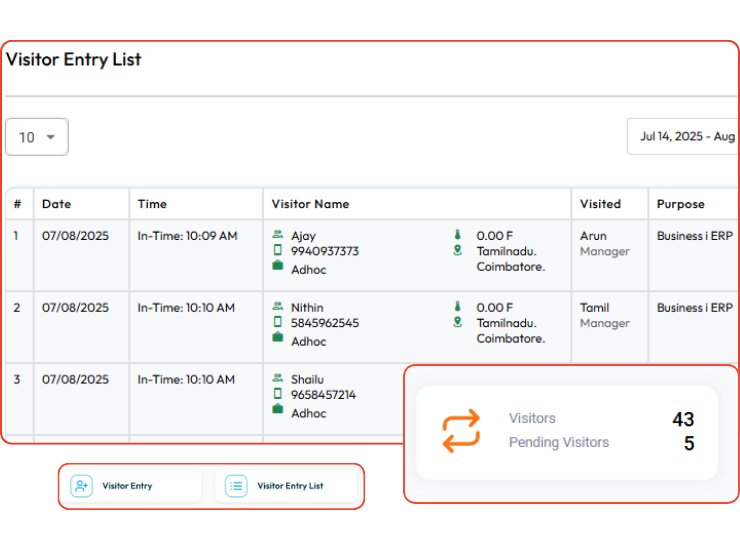740x550 pixels.
Task: Switch to the Visitor Entry List tab
Action: [289, 486]
